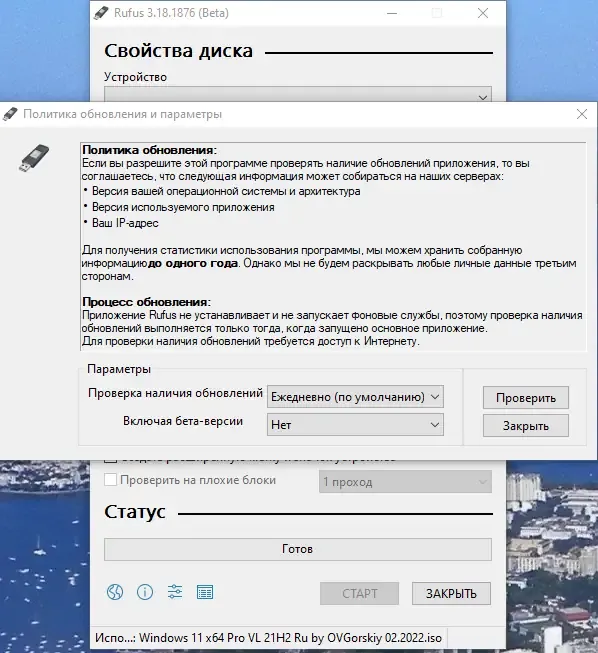This screenshot has height=653, width=598.
Task: Open the update check frequency dropdown
Action: (x=355, y=396)
